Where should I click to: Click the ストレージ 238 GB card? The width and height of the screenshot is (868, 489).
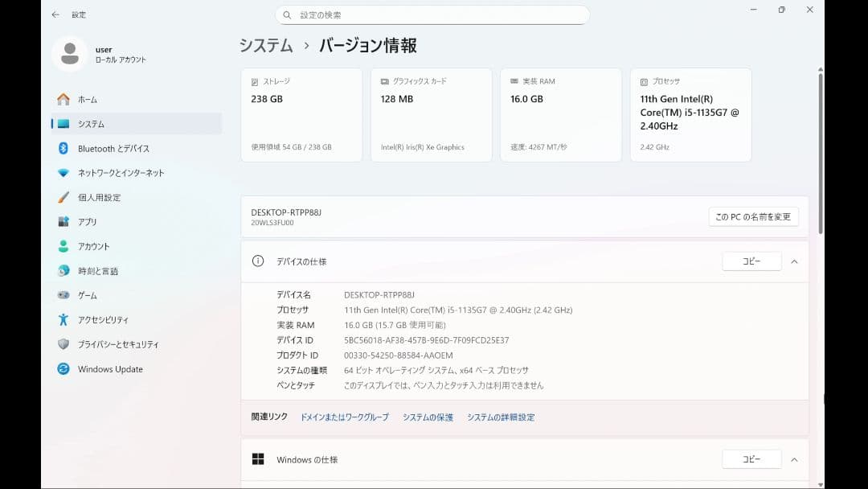click(x=301, y=115)
